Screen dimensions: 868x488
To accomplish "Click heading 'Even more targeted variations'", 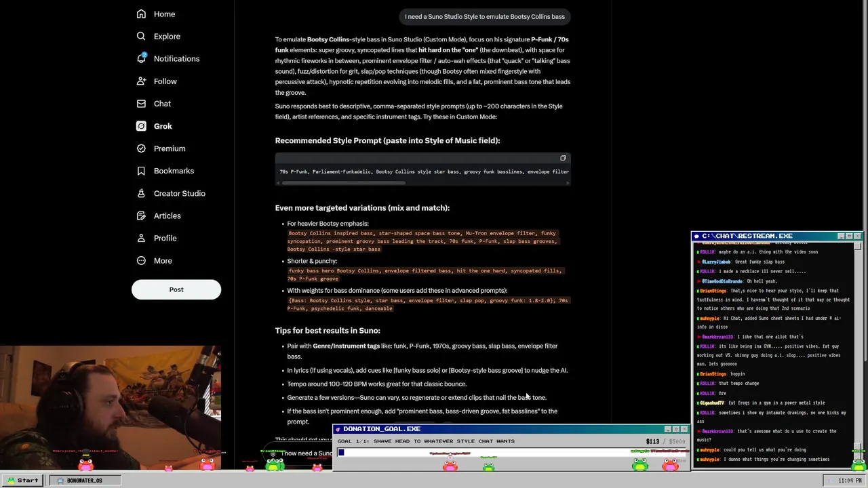I will (362, 207).
